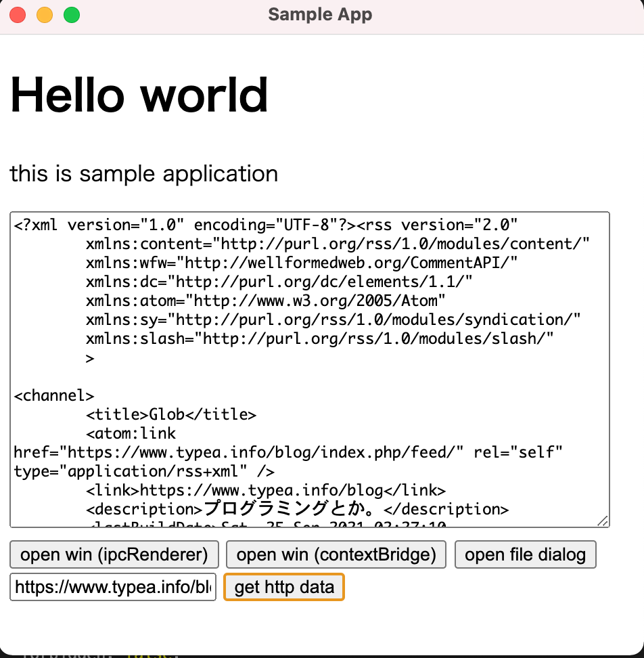Screen dimensions: 644x658
Task: Click the "this is sample application" text
Action: [x=144, y=174]
